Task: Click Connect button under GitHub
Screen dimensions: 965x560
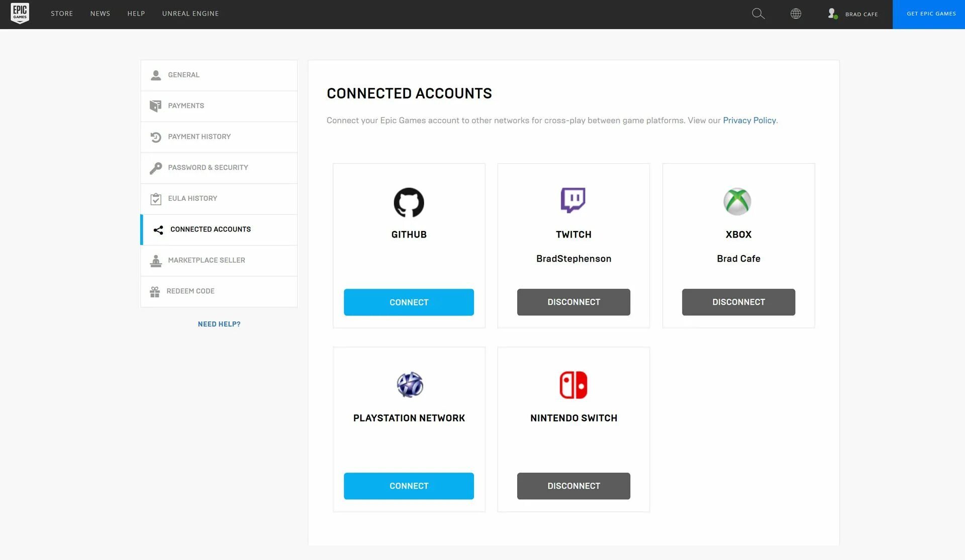Action: pyautogui.click(x=409, y=302)
